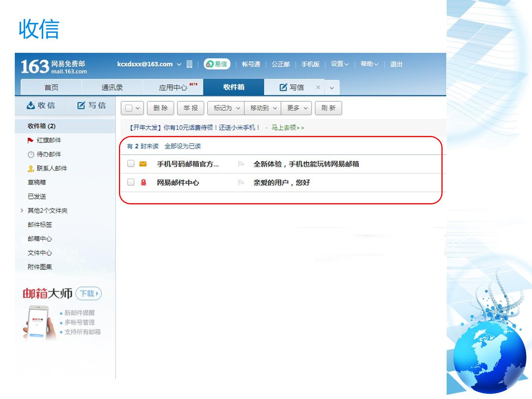
Task: Click the envelope icon of 手机号码邮箱官方 mail
Action: [x=143, y=164]
